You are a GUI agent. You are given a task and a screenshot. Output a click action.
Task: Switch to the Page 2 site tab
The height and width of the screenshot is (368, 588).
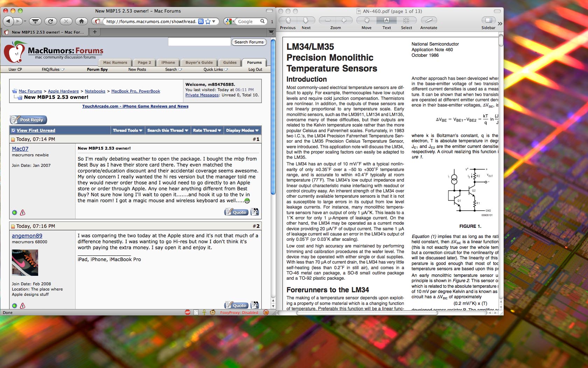click(144, 62)
